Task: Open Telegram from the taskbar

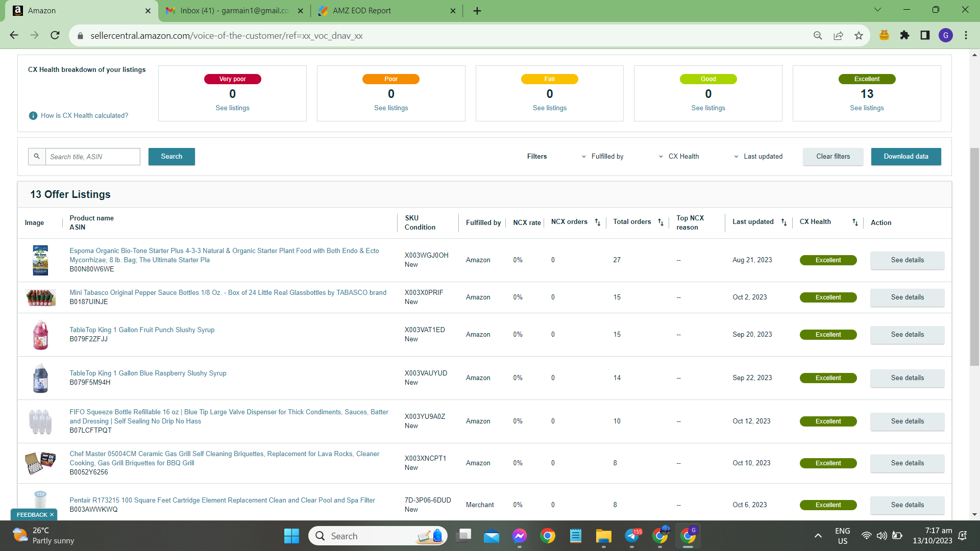Action: 632,536
